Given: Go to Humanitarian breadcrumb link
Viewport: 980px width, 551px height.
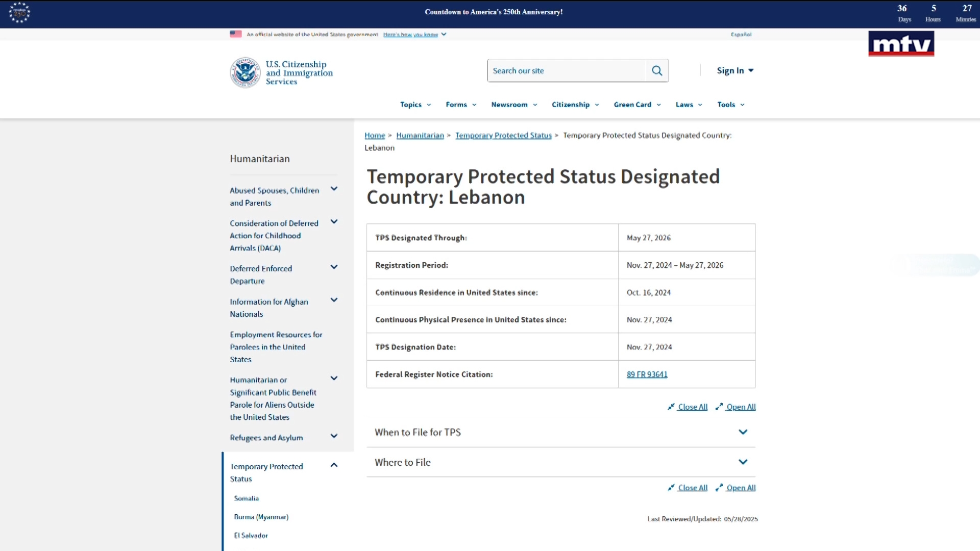Looking at the screenshot, I should tap(420, 135).
